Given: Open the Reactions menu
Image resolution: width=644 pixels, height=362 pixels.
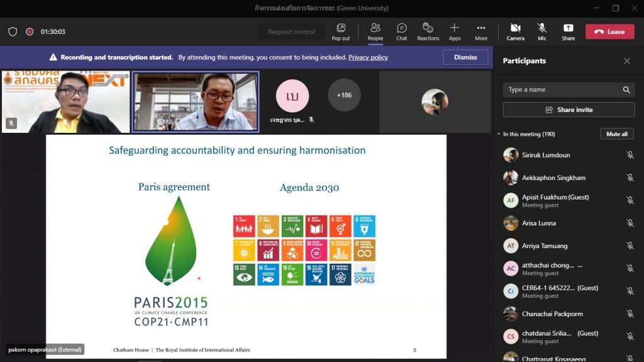Looking at the screenshot, I should pos(428,31).
